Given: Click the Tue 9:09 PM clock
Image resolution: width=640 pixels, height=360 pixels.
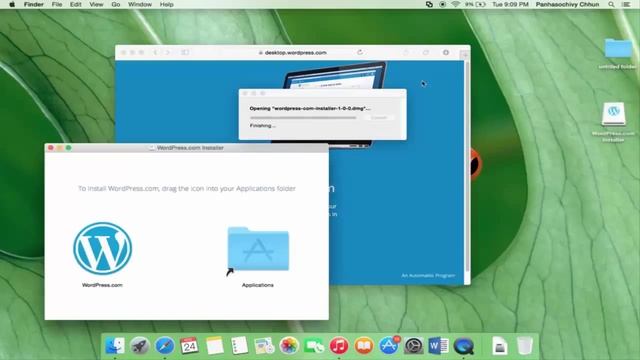Looking at the screenshot, I should 510,4.
